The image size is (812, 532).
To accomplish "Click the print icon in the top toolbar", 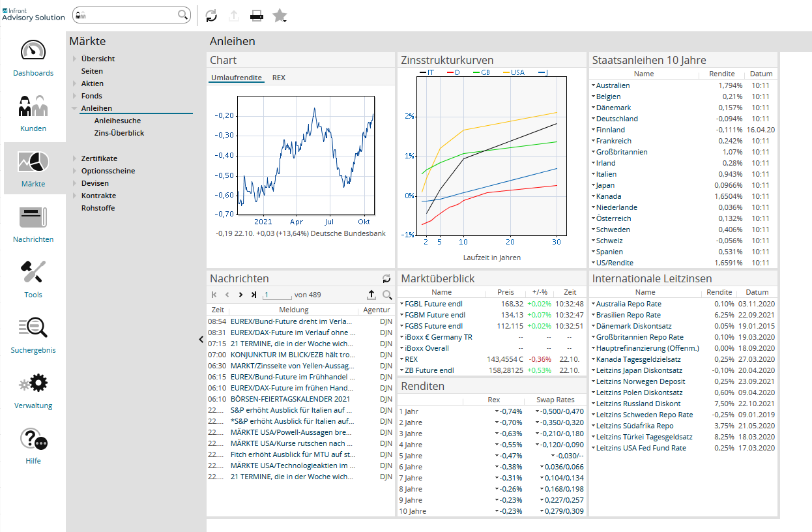I will 257,16.
